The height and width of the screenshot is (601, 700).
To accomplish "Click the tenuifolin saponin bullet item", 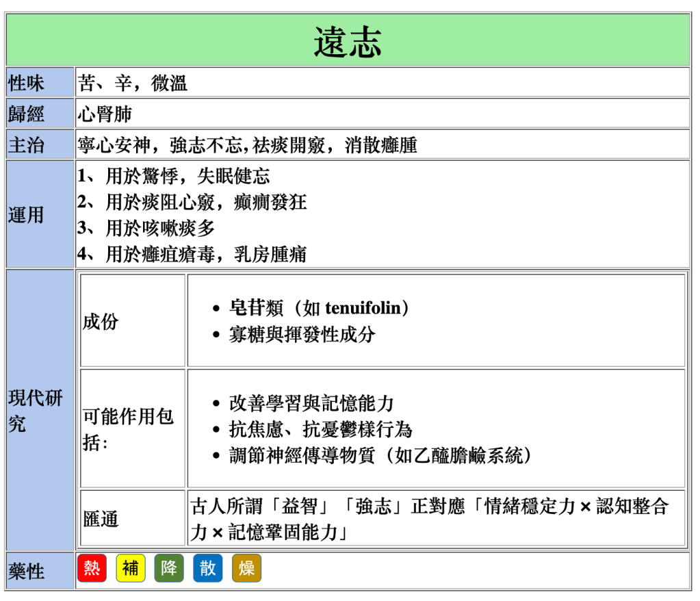I will 320,308.
